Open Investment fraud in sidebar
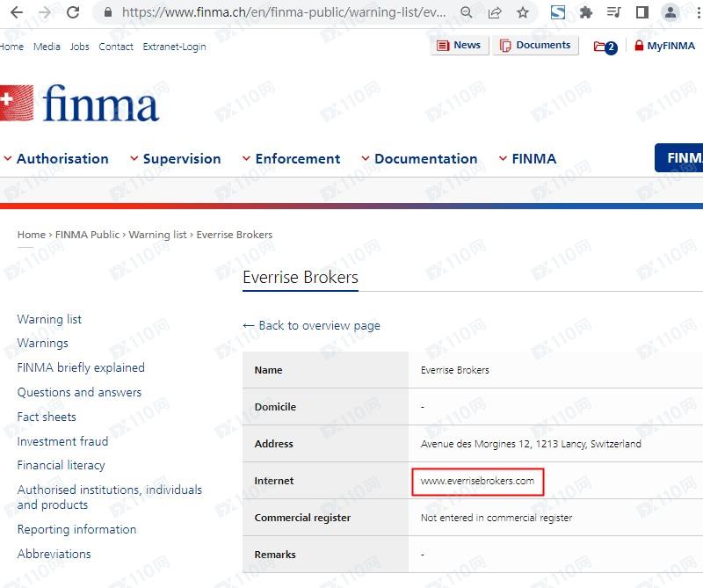Image resolution: width=703 pixels, height=588 pixels. click(62, 441)
